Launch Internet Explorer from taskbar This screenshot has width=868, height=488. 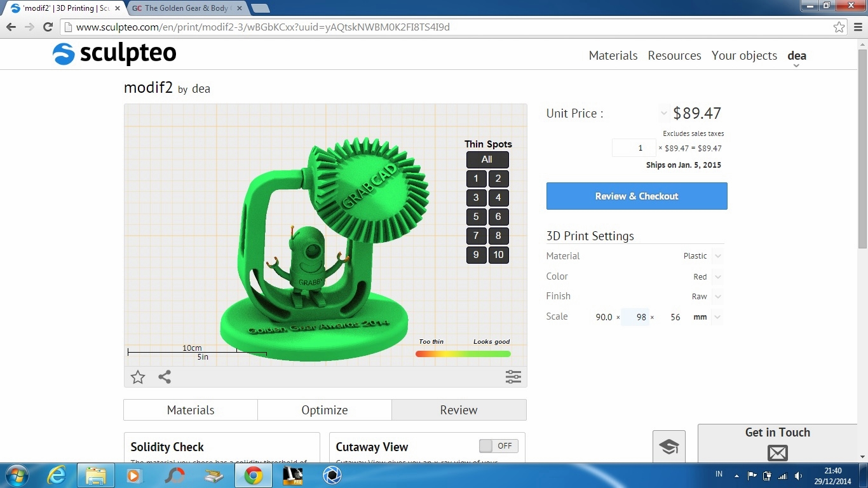[57, 475]
